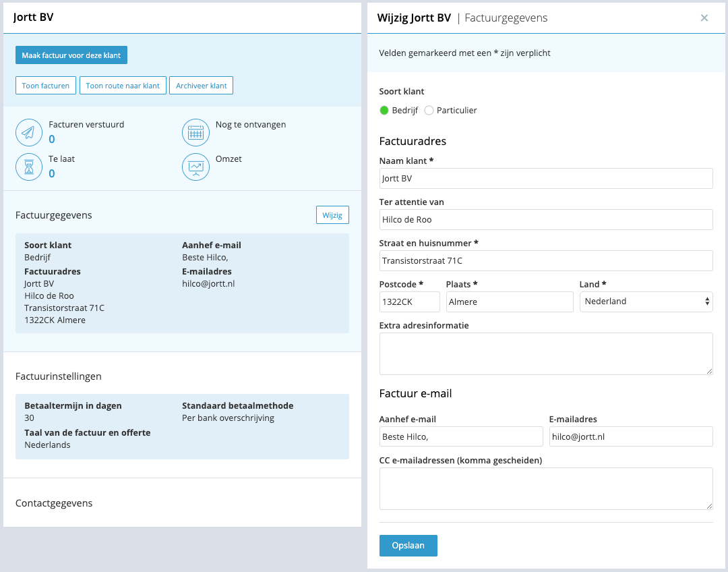728x572 pixels.
Task: Click the CC e-mailadressen text area
Action: pyautogui.click(x=545, y=488)
